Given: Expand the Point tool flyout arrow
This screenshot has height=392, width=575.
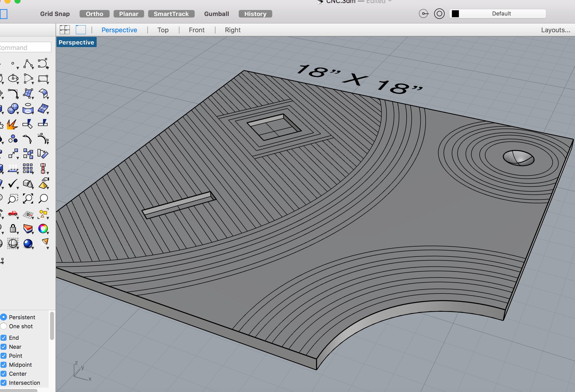Looking at the screenshot, I should (18, 68).
